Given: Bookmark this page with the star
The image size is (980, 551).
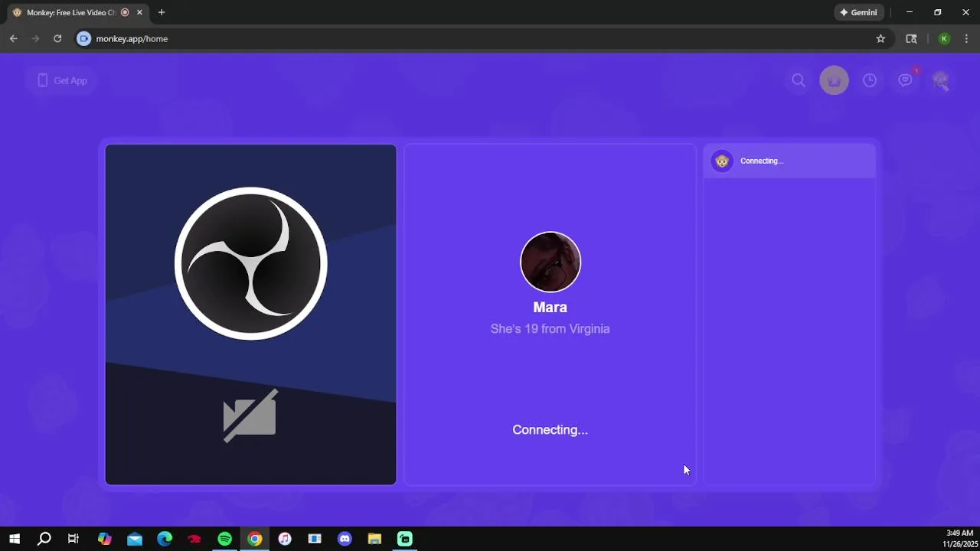Looking at the screenshot, I should pos(880,38).
